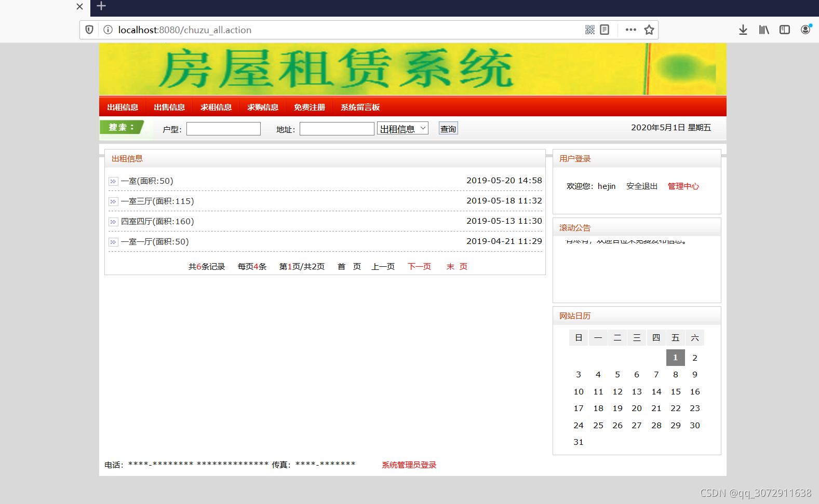
Task: Click the timestamp 2019-05-20 14:58
Action: [x=504, y=180]
